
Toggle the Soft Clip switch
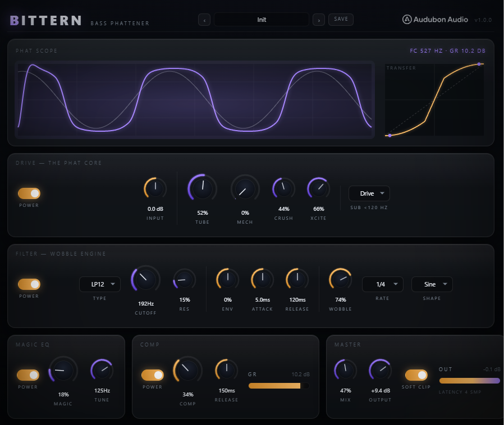pos(416,375)
